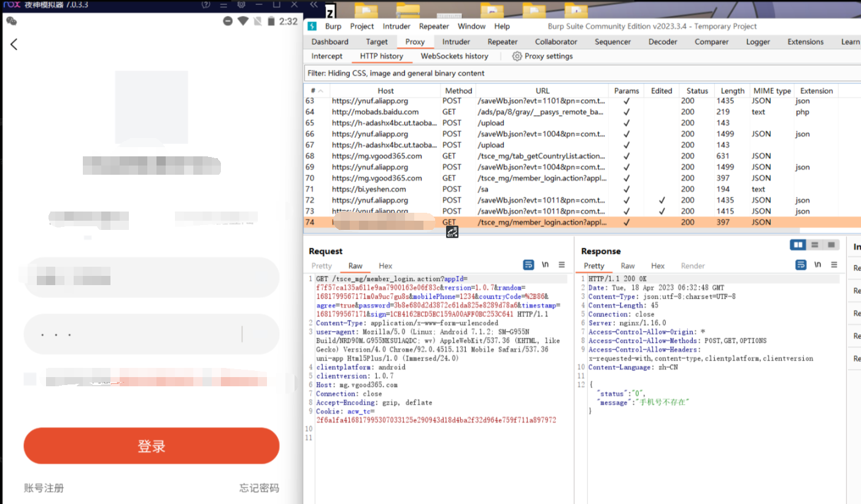Click the history filter bar
This screenshot has width=861, height=504.
coord(582,73)
